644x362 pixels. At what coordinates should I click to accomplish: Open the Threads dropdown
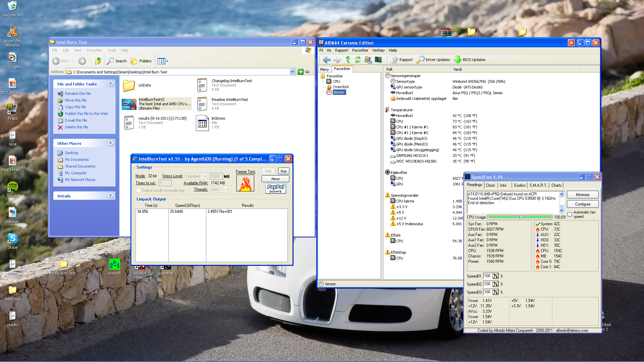[x=228, y=189]
